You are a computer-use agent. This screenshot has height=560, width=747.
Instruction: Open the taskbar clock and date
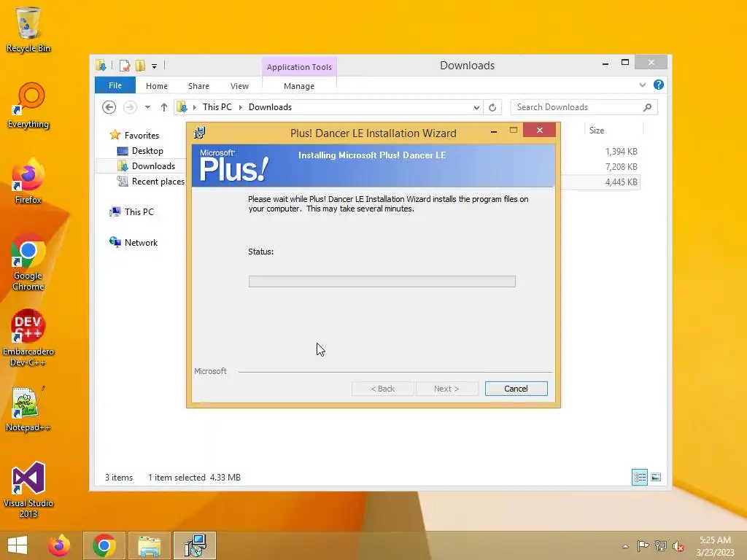[x=715, y=545]
